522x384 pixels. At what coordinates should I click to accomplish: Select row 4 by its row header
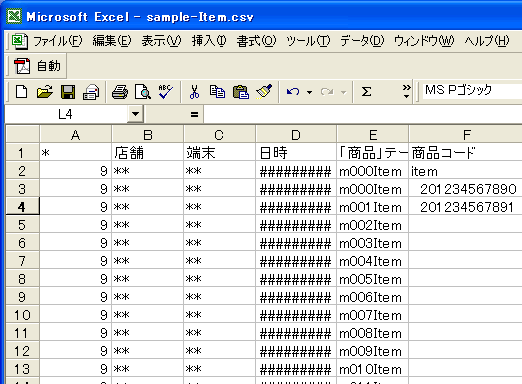point(23,207)
